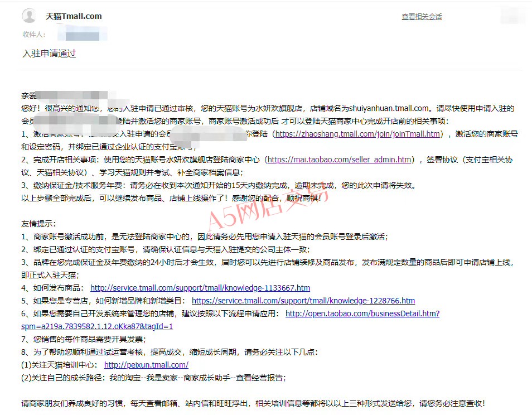
Task: Open the zhaoshang.tmall.com joinTmall link
Action: pyautogui.click(x=357, y=134)
